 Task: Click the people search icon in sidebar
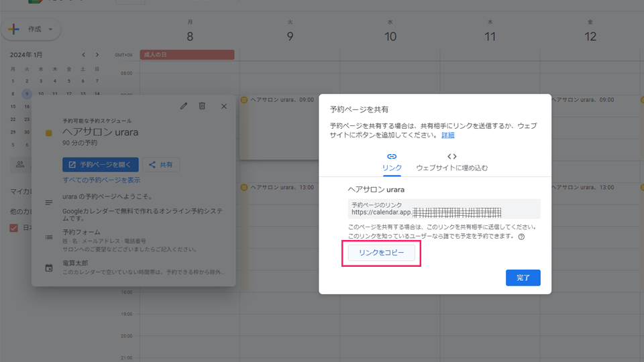(x=19, y=165)
